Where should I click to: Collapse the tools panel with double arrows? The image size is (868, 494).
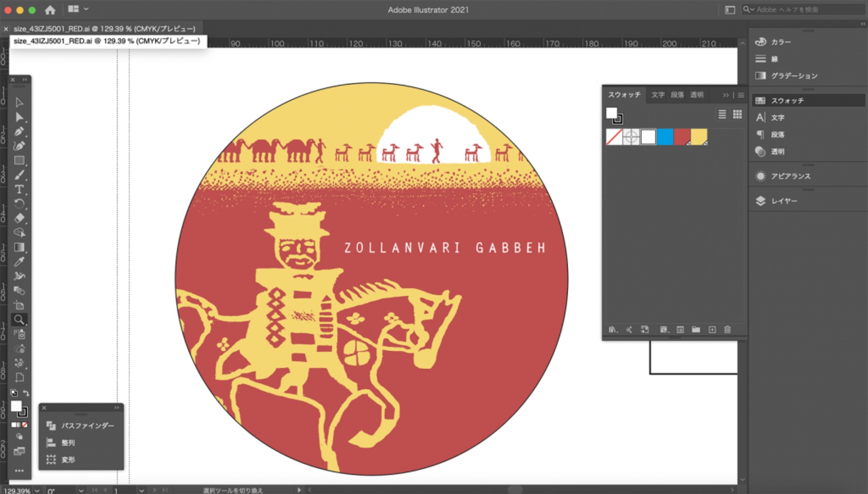pos(25,80)
